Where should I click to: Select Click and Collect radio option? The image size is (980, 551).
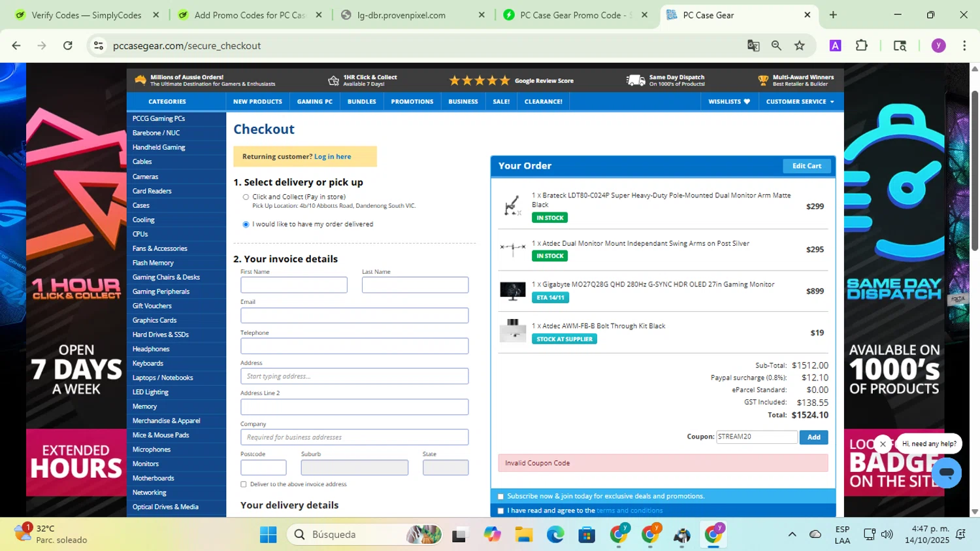[246, 197]
